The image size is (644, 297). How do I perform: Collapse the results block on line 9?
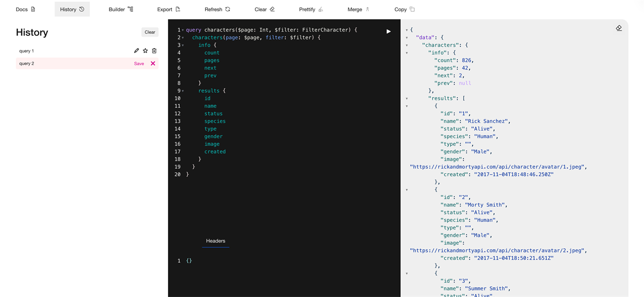coord(182,91)
